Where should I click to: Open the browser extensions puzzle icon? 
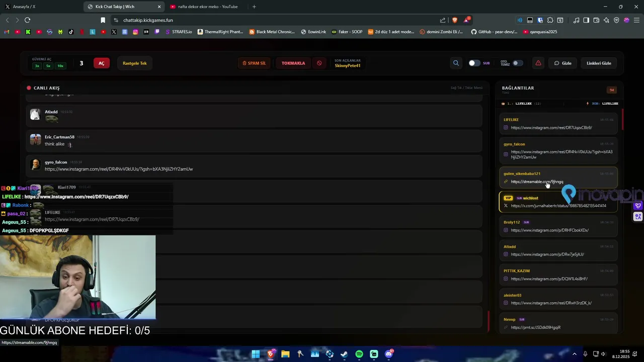pos(550,20)
